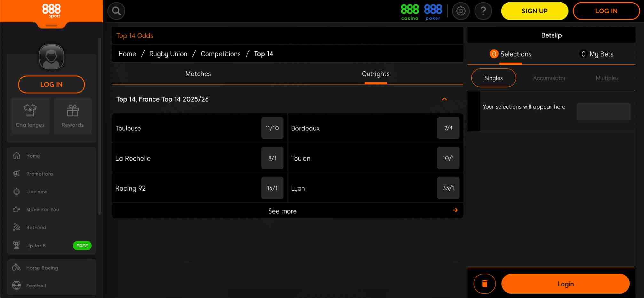The image size is (644, 298).
Task: Open Football sidebar item
Action: pyautogui.click(x=36, y=286)
